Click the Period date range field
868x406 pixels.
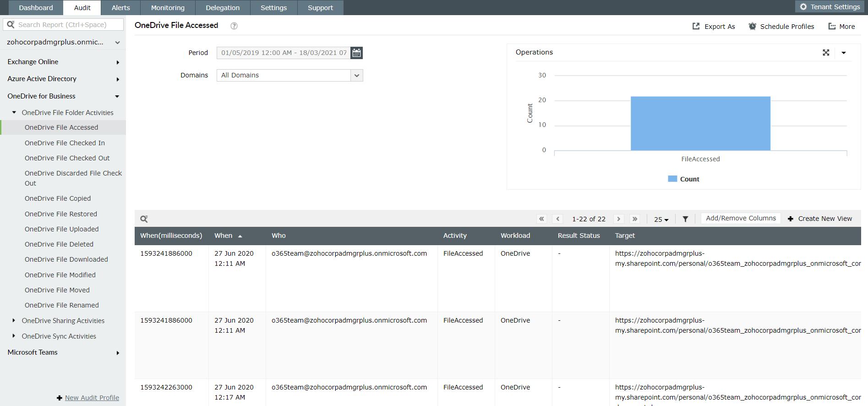284,53
